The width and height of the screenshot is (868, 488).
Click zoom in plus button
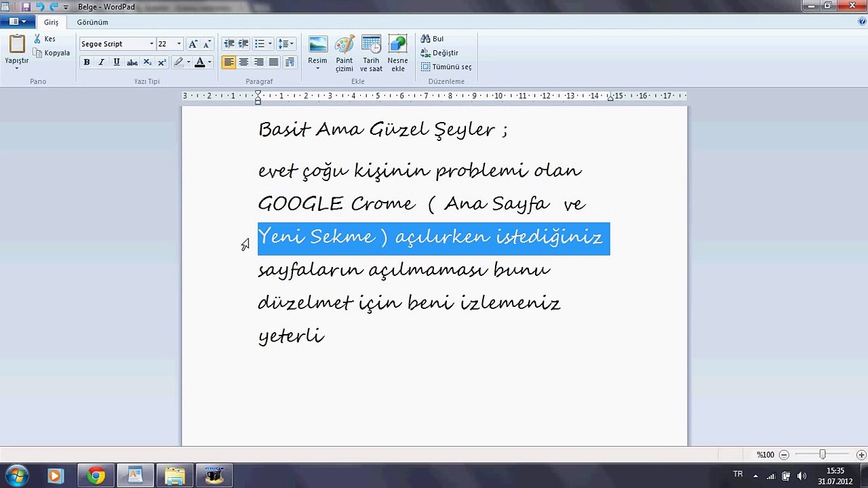pos(861,455)
